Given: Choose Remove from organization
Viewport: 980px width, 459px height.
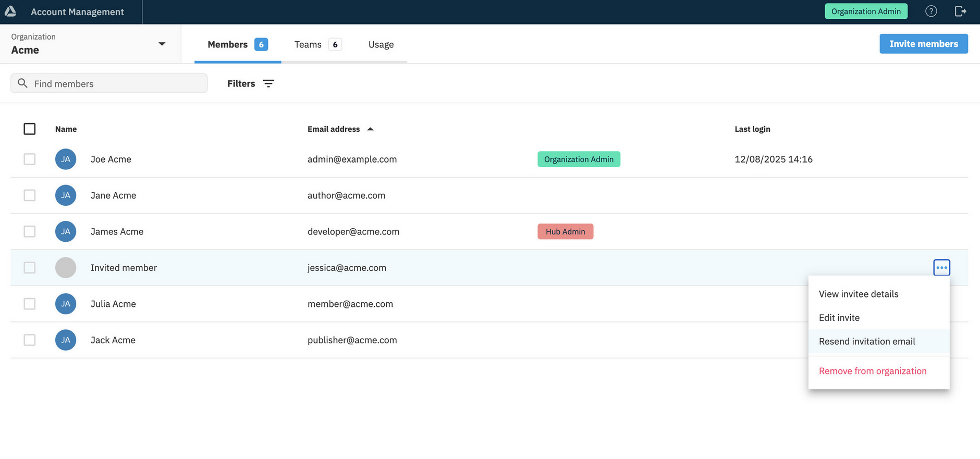Looking at the screenshot, I should point(879,371).
